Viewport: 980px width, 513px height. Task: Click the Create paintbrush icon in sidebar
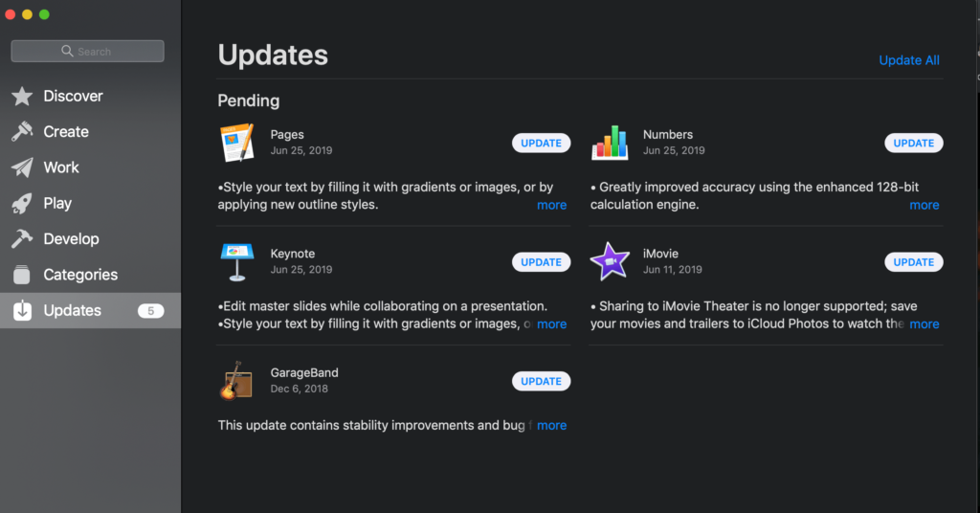click(x=22, y=132)
